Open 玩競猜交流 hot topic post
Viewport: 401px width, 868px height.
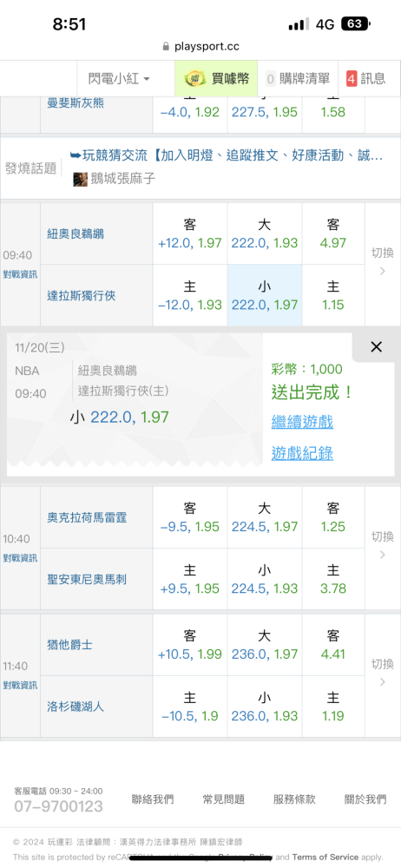[x=227, y=155]
